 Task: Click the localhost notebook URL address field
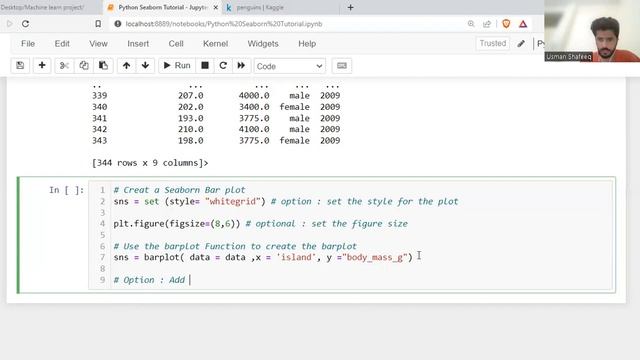click(224, 24)
